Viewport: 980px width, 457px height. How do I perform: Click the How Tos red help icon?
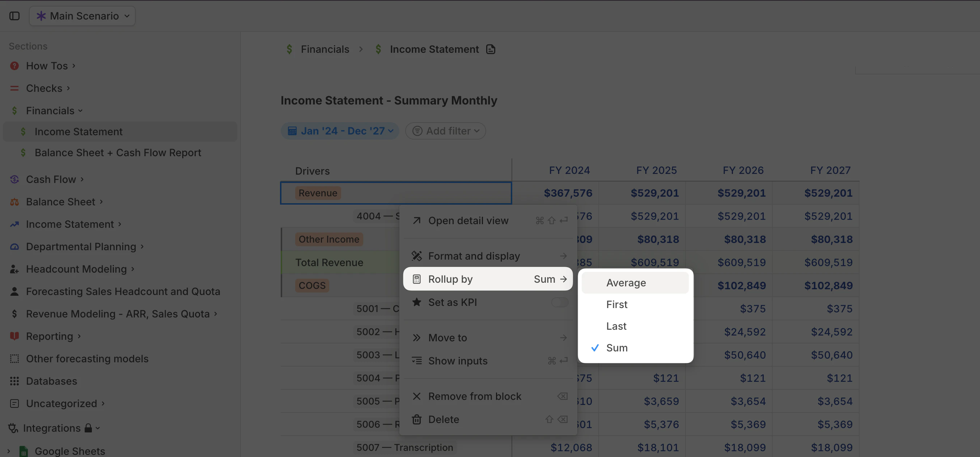coord(14,65)
